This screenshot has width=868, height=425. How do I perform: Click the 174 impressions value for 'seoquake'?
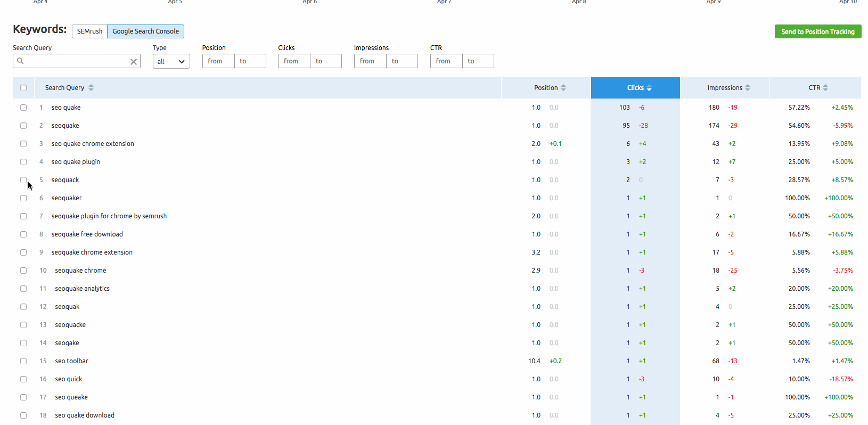pyautogui.click(x=714, y=126)
